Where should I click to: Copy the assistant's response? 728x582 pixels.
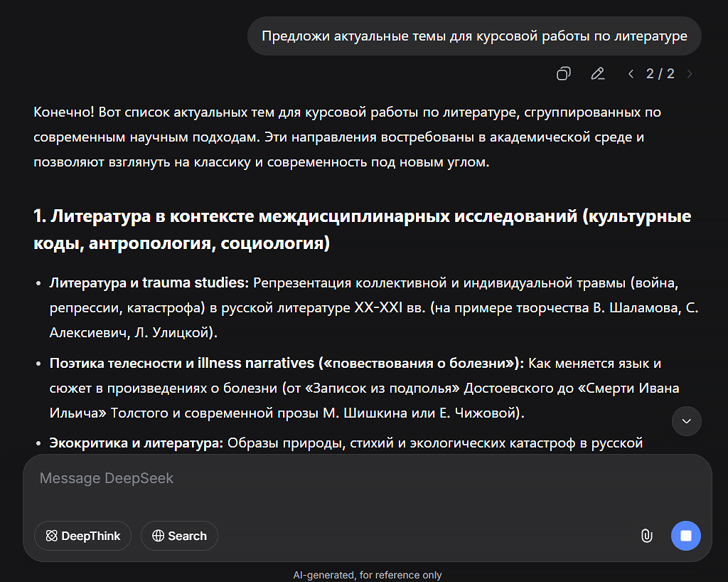click(x=563, y=73)
